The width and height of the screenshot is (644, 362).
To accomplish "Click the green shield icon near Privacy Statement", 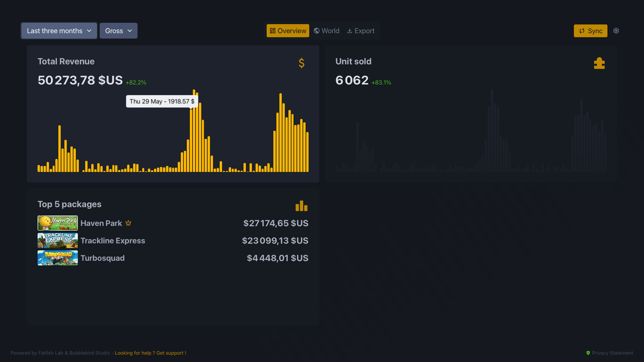I will point(588,353).
